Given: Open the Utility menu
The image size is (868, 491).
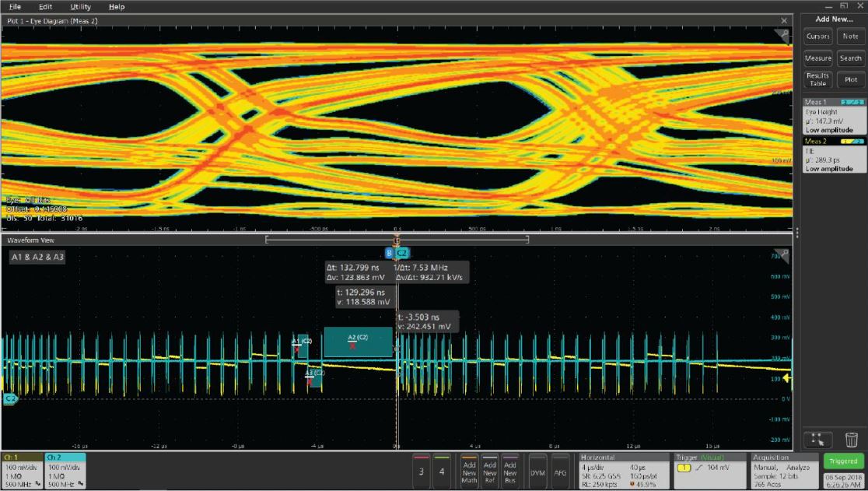Looking at the screenshot, I should 80,7.
